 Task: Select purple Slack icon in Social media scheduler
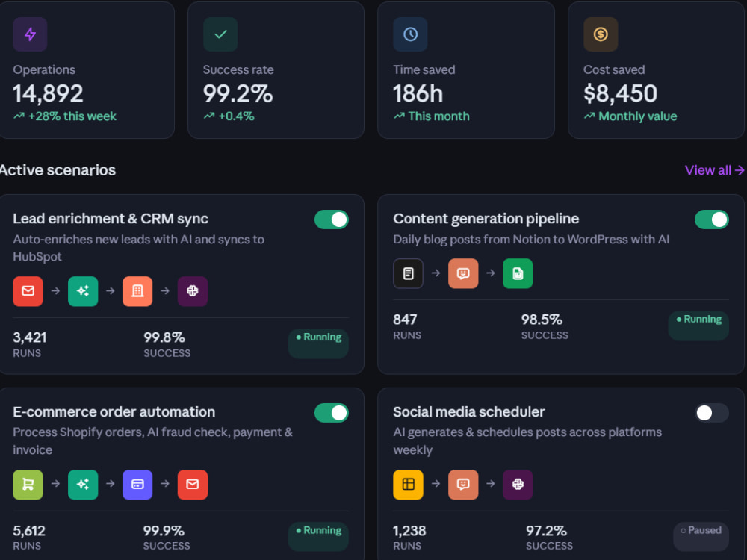pyautogui.click(x=518, y=485)
